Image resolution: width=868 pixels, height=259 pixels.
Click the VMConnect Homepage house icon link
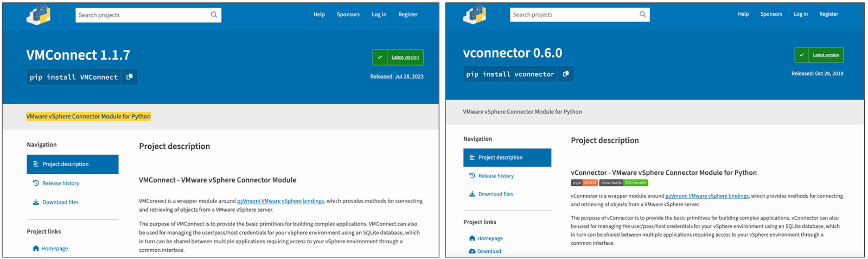(x=36, y=249)
